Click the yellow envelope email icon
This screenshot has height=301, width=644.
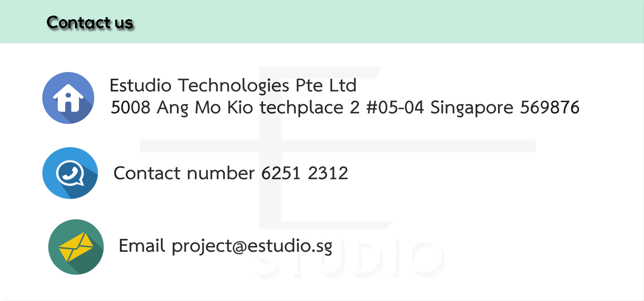coord(76,247)
